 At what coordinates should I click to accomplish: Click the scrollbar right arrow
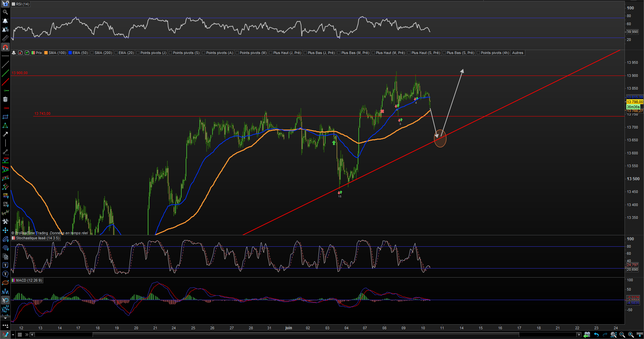[x=579, y=335]
